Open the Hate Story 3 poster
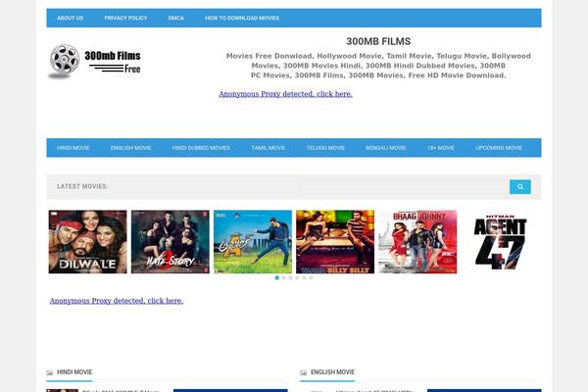 point(171,242)
